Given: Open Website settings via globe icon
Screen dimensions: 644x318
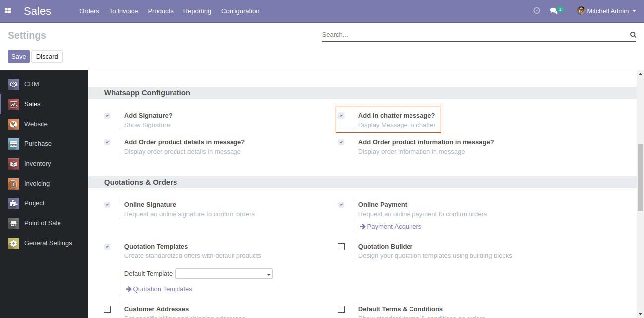Looking at the screenshot, I should coord(13,124).
